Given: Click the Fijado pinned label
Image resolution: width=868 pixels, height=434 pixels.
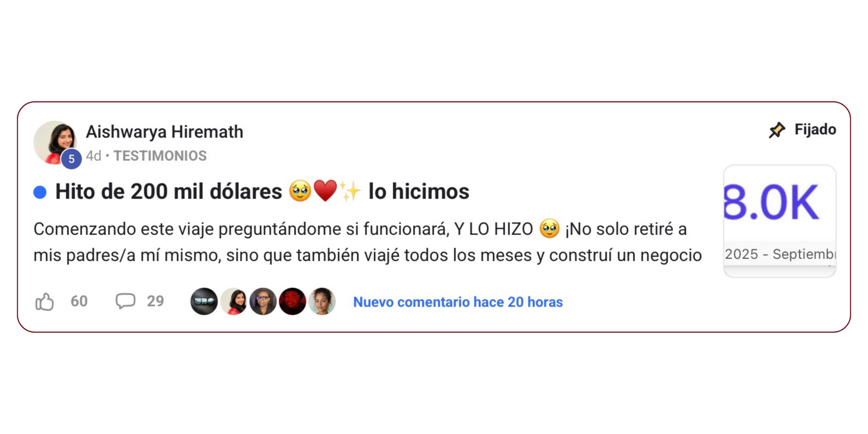Looking at the screenshot, I should 815,130.
